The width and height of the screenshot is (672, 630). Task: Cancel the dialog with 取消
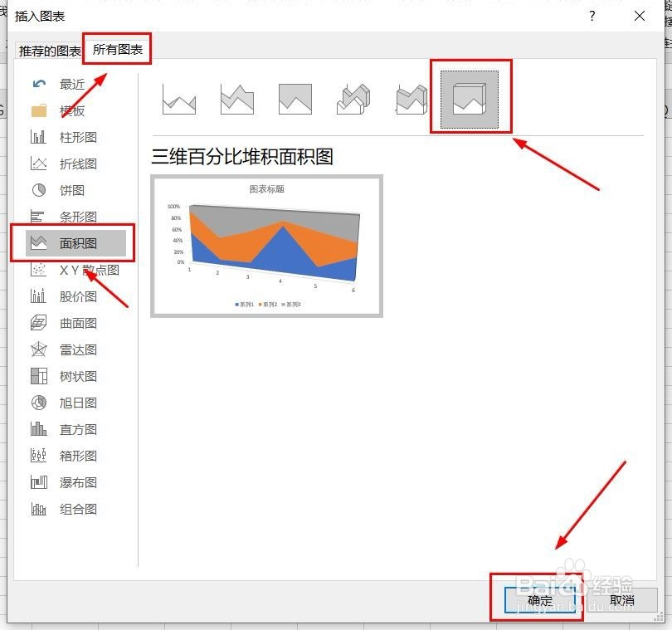click(621, 598)
